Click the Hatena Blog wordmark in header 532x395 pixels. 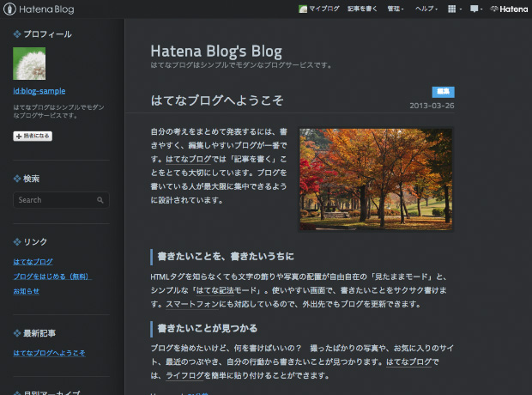46,9
